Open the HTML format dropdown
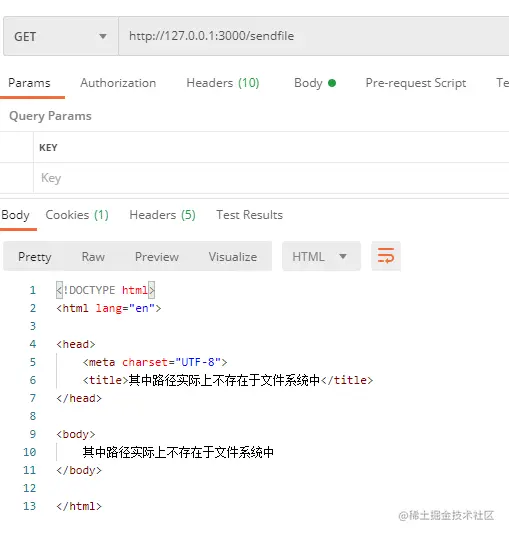Image resolution: width=509 pixels, height=536 pixels. (x=321, y=256)
